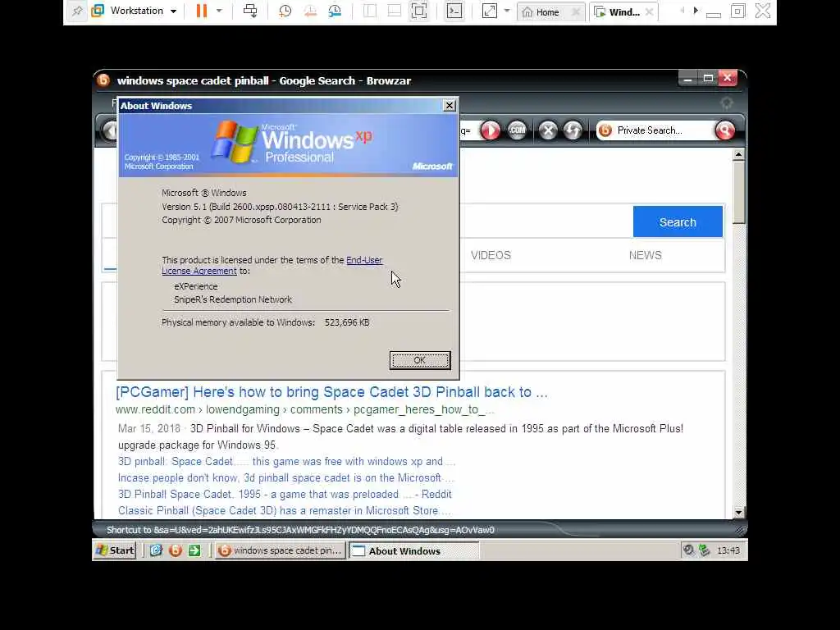
Task: Launch Browzar from Quick Launch
Action: (x=176, y=550)
